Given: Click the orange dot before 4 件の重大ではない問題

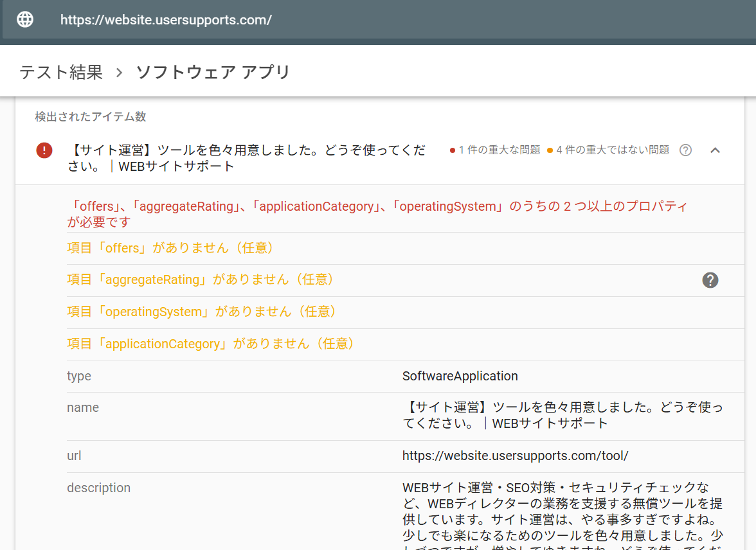Looking at the screenshot, I should tap(550, 150).
